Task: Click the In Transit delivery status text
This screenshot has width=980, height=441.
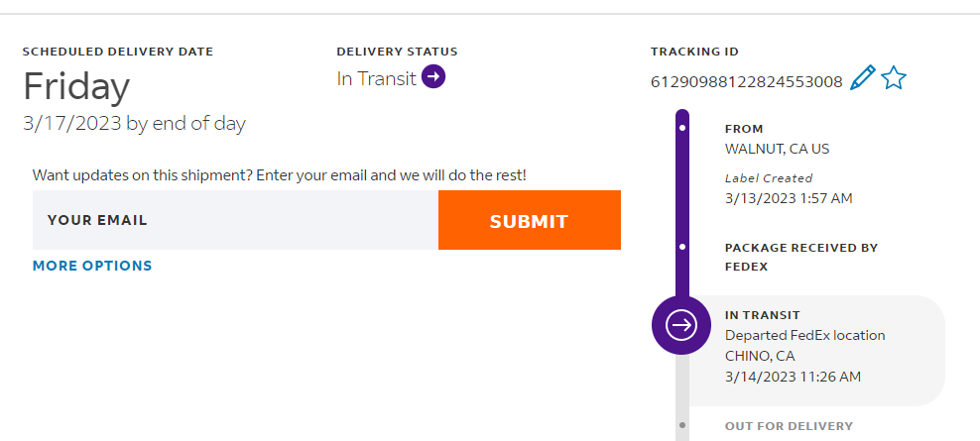Action: (376, 79)
